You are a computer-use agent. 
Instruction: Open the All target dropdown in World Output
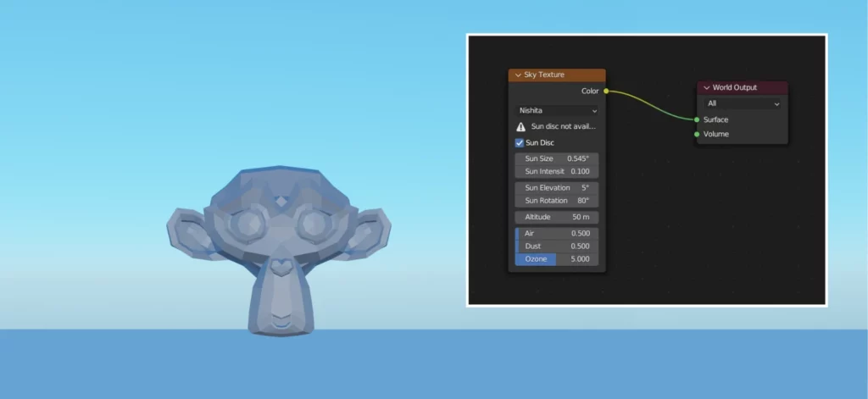point(743,103)
